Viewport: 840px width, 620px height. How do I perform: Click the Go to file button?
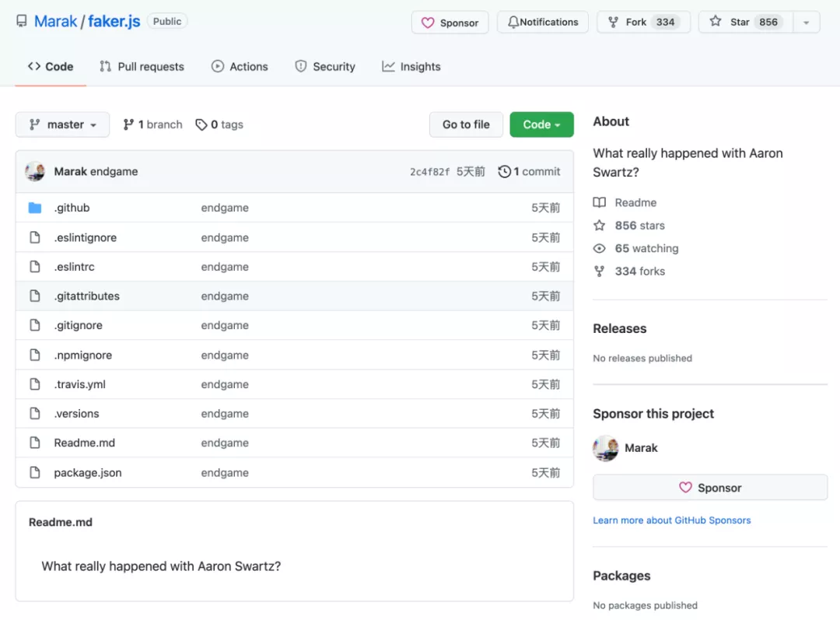tap(466, 125)
